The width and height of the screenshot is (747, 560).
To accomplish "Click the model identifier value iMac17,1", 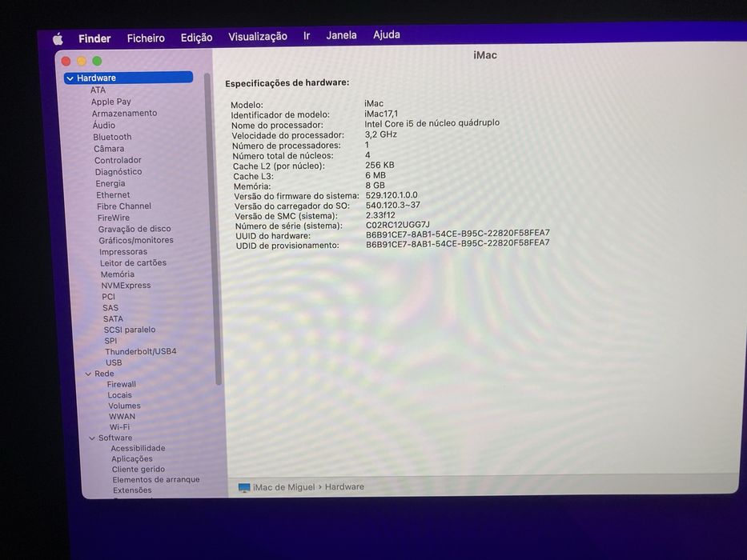I will (381, 114).
